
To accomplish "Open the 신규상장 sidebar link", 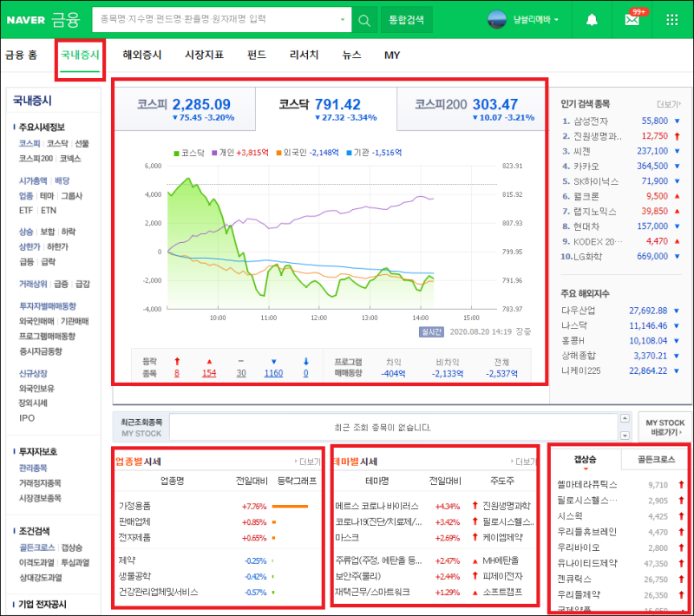I will point(33,373).
